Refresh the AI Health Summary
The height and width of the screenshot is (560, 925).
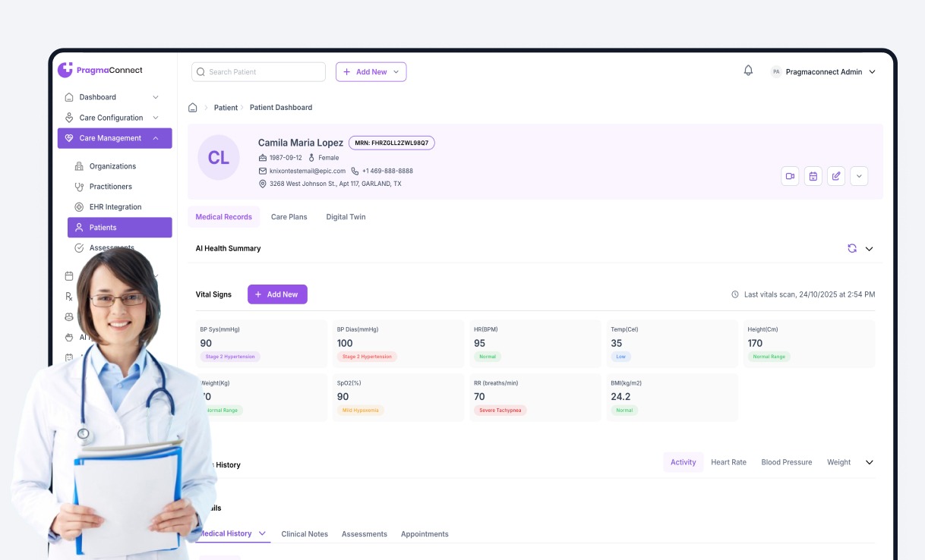(x=852, y=248)
